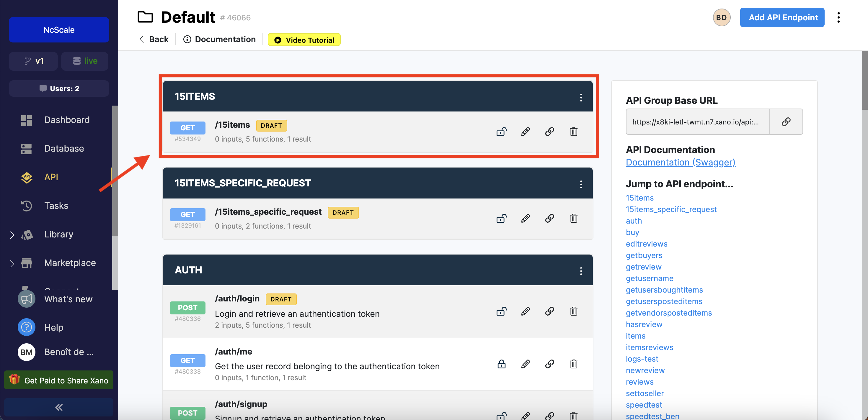Open Help from the sidebar
Screen dimensions: 868x420
coord(41,327)
